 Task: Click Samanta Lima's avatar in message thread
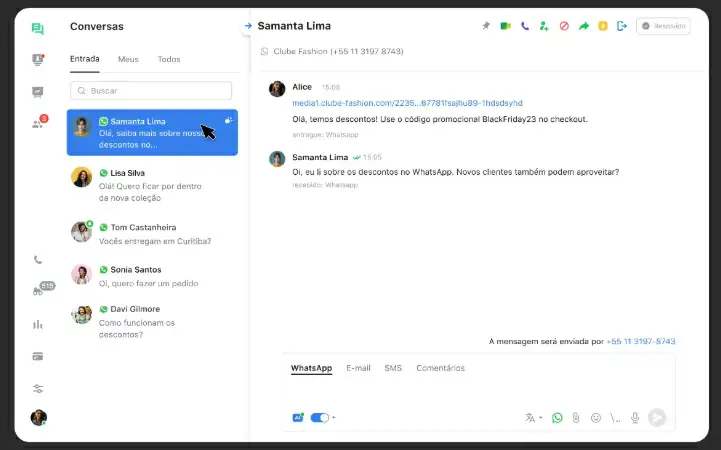point(277,159)
